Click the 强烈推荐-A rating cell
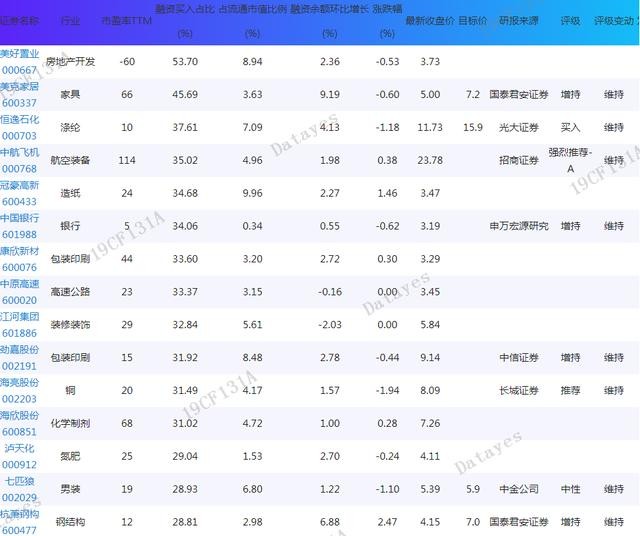The width and height of the screenshot is (640, 536). tap(570, 160)
